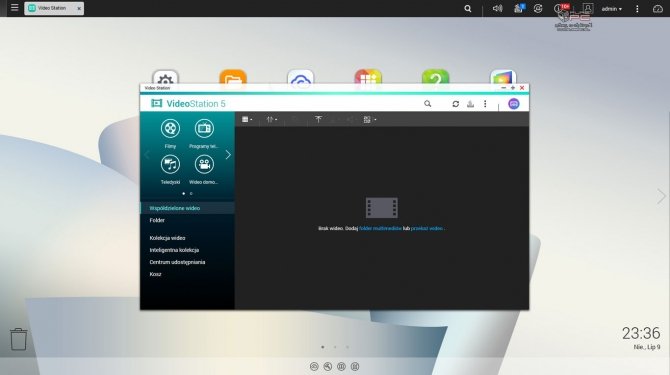Select Współdzielone wideo in sidebar

(188, 208)
